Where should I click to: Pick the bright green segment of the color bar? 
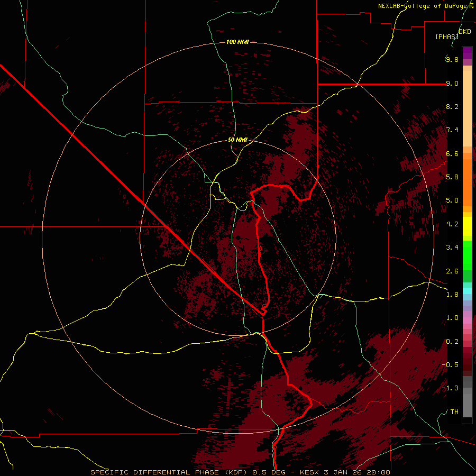click(467, 255)
